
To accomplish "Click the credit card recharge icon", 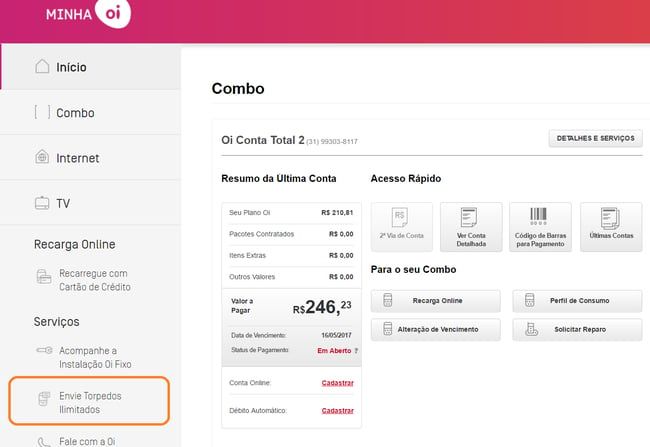I will (44, 276).
